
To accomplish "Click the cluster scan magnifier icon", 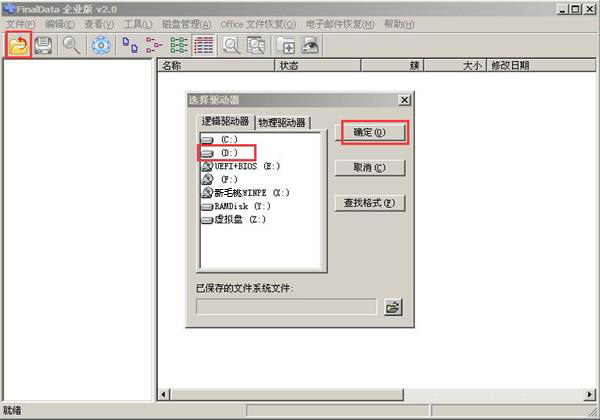I will click(231, 45).
